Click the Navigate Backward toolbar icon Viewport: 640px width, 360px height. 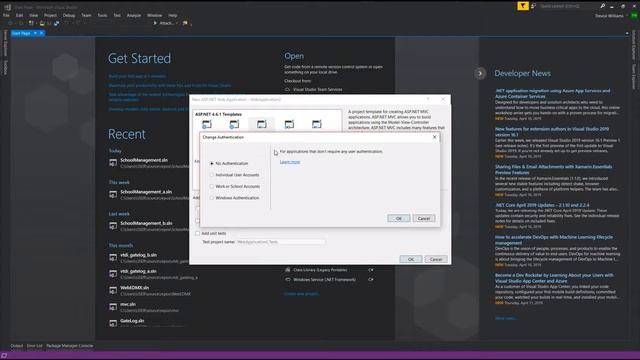[x=10, y=23]
